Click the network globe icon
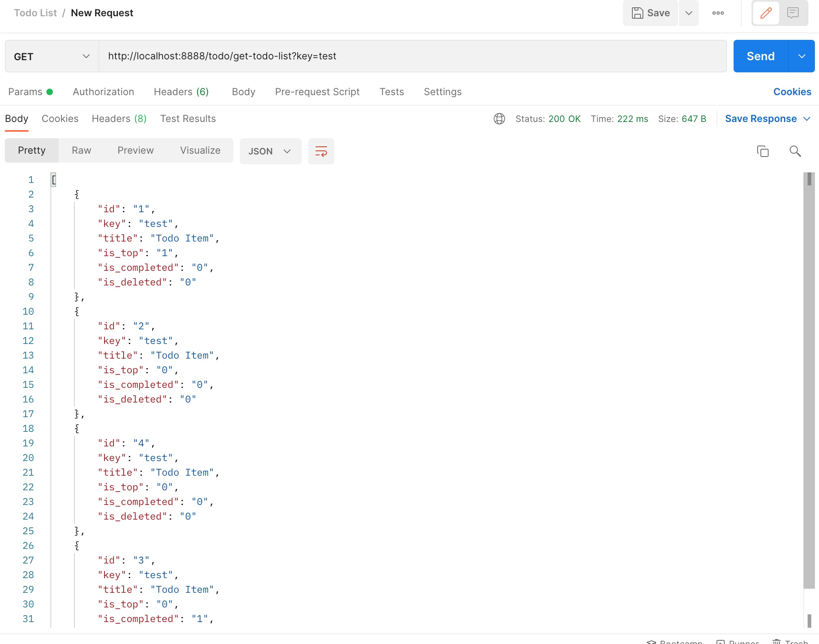This screenshot has height=644, width=819. coord(499,119)
